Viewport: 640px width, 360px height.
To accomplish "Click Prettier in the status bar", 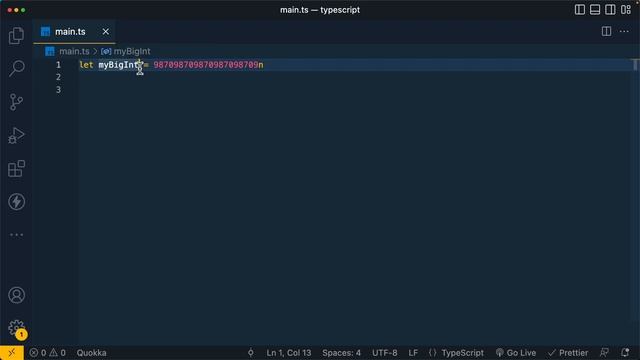I will point(568,353).
